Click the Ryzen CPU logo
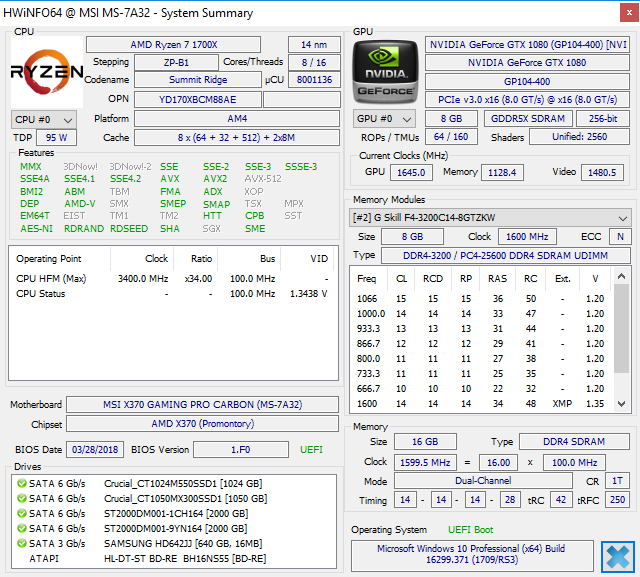Screen dimensions: 640x577 pos(47,72)
